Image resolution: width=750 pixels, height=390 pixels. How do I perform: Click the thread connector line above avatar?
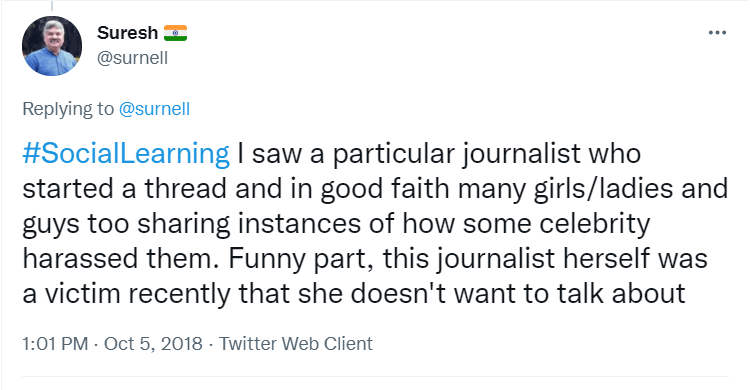(52, 6)
